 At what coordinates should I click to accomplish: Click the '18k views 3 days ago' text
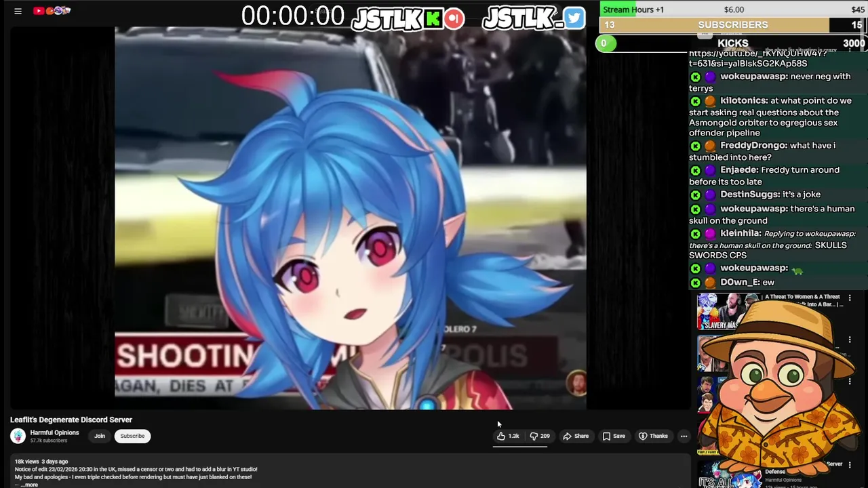[41, 462]
